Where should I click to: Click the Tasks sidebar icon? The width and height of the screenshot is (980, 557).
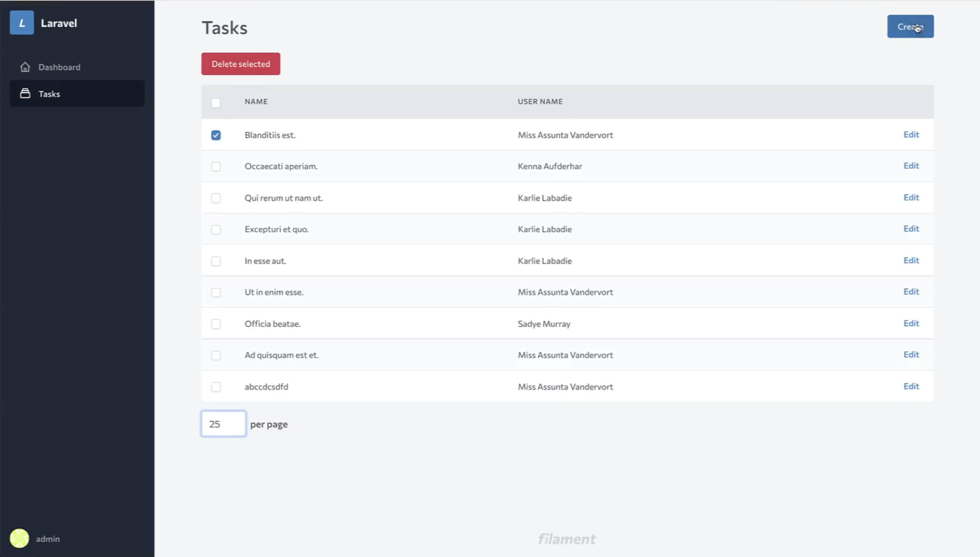[x=25, y=94]
